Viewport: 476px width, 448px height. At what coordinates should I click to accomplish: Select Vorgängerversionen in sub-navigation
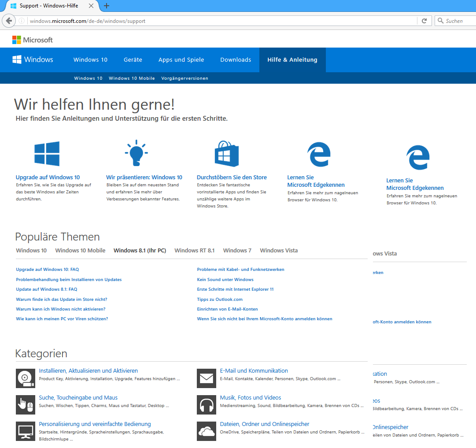184,78
